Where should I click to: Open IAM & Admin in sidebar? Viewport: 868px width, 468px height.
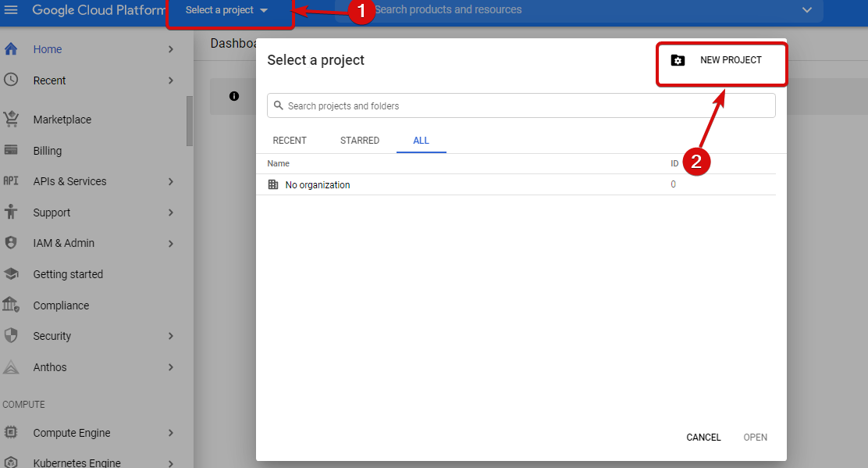[64, 243]
